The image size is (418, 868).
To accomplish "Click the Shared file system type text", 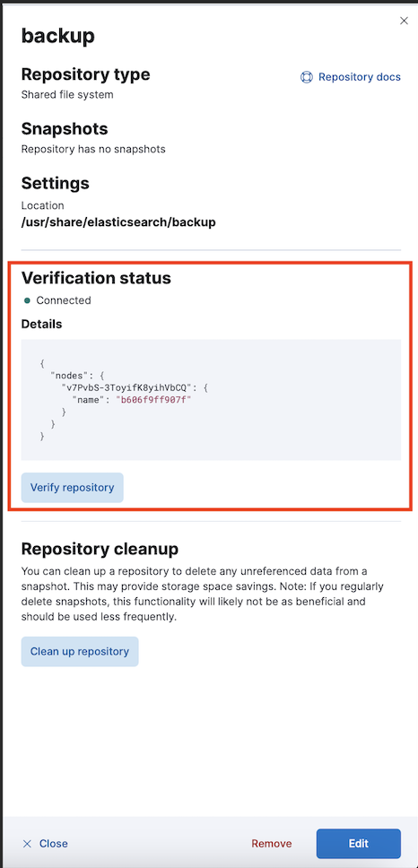I will pos(67,95).
